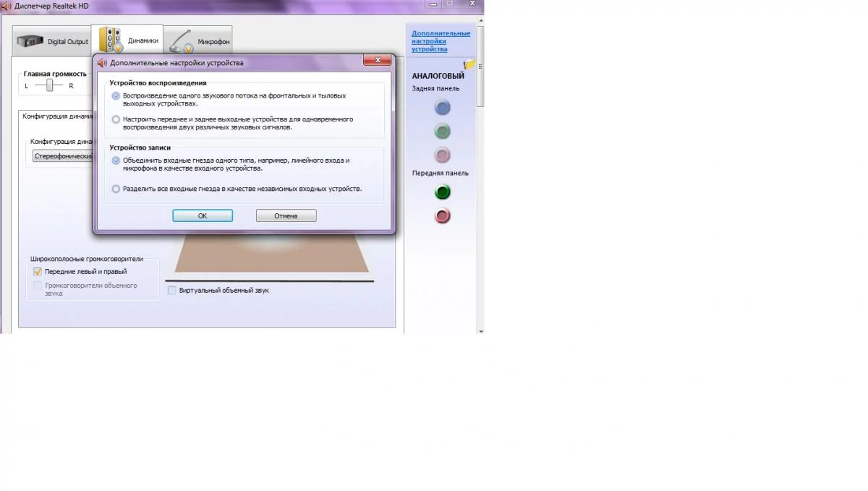The image size is (868, 491).
Task: Click the pink rear panel jack
Action: [442, 155]
